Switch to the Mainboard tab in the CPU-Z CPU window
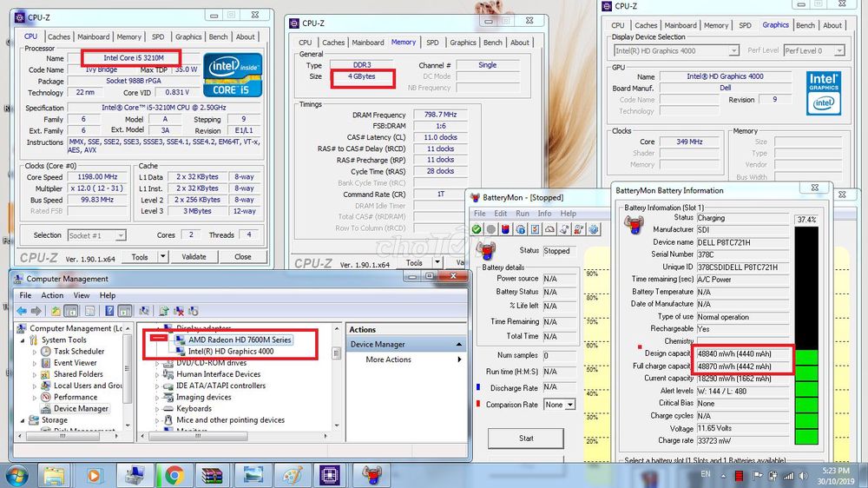The image size is (868, 488). point(93,36)
